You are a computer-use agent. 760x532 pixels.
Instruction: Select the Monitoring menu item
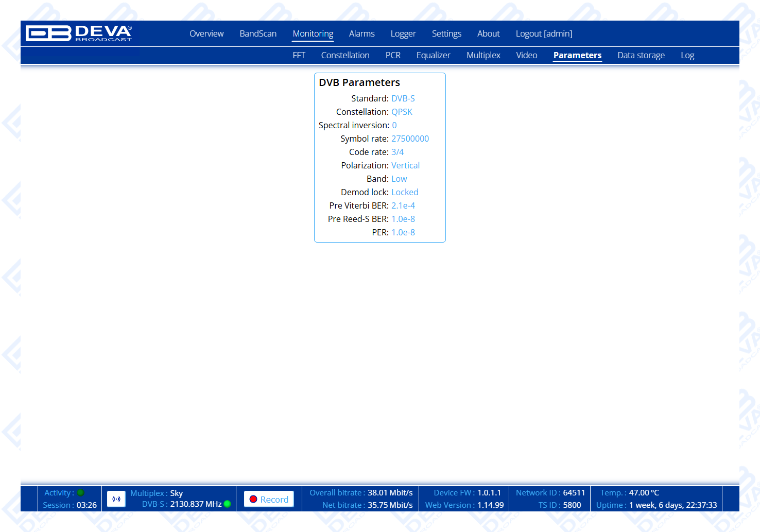pyautogui.click(x=313, y=33)
